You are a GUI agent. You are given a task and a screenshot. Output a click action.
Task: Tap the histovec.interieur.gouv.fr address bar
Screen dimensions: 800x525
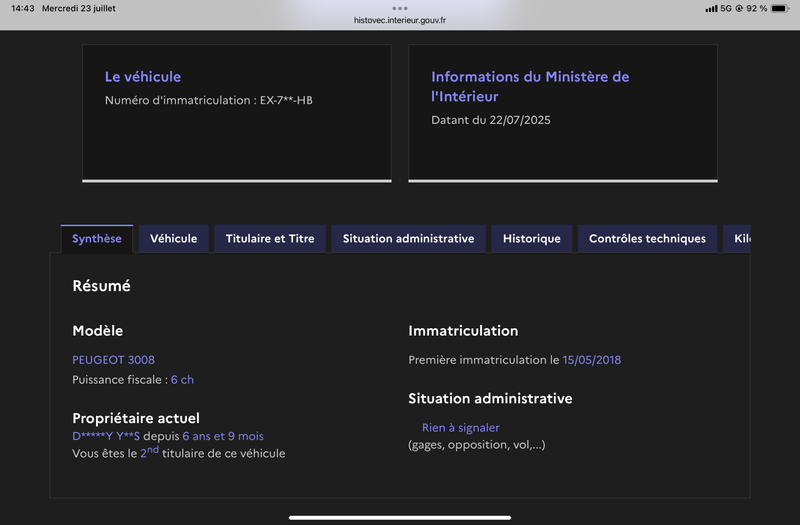point(400,20)
